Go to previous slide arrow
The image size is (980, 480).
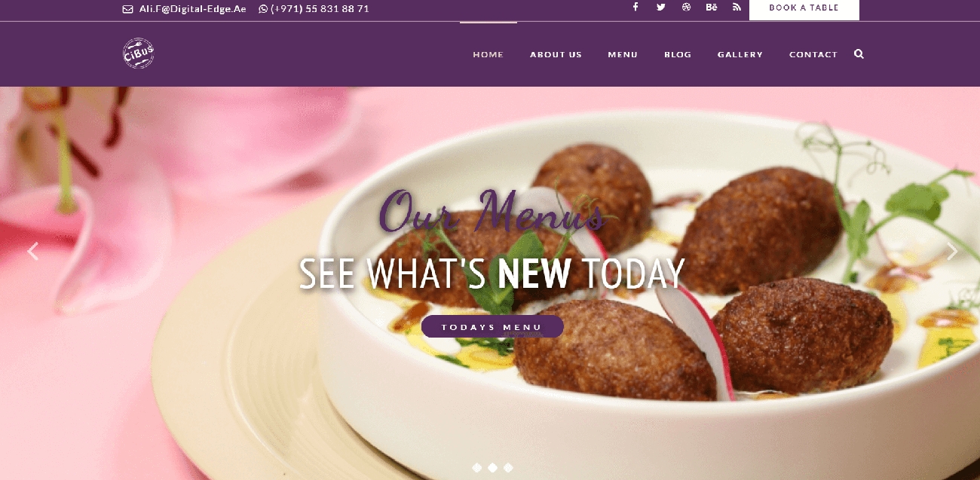(32, 252)
